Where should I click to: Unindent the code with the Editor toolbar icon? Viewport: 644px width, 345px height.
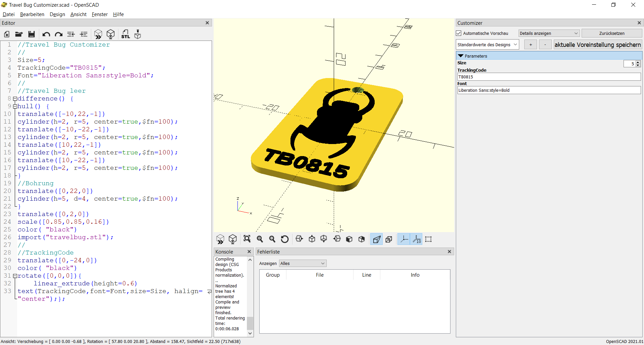[x=71, y=34]
